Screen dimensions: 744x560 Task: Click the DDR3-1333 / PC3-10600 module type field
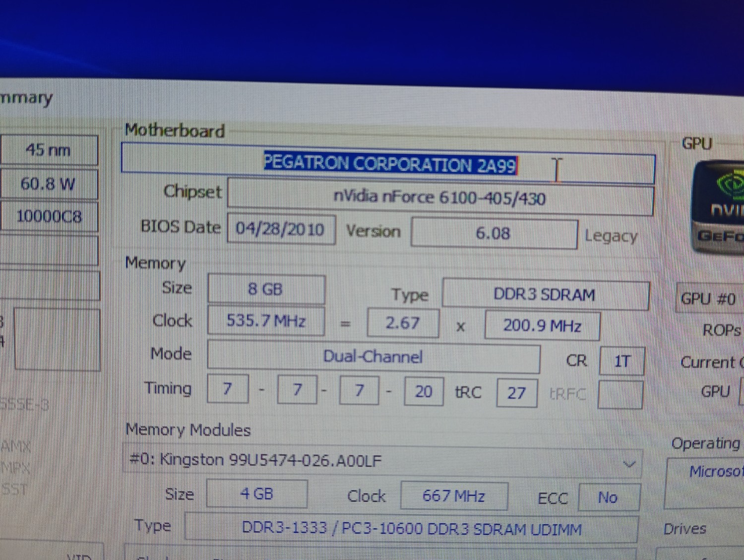pos(411,529)
